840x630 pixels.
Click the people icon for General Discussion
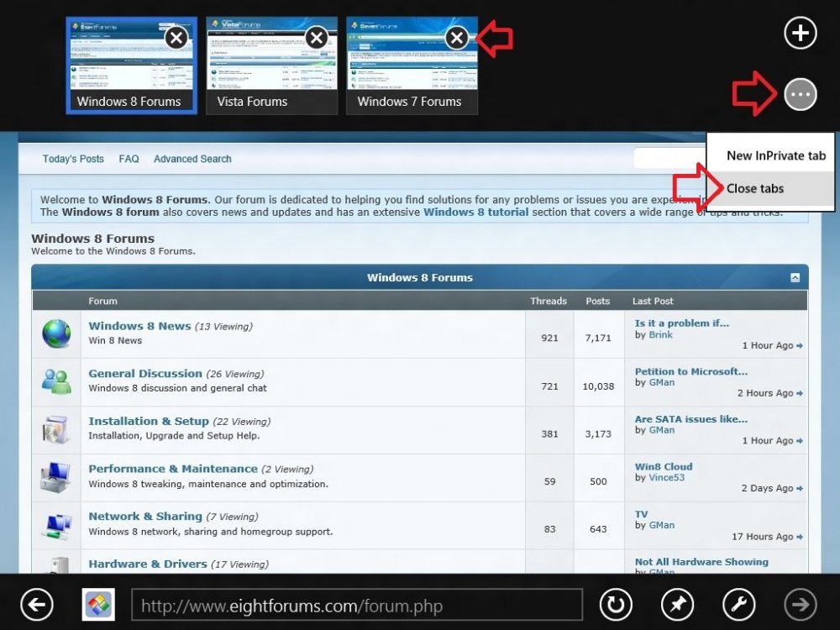(56, 381)
